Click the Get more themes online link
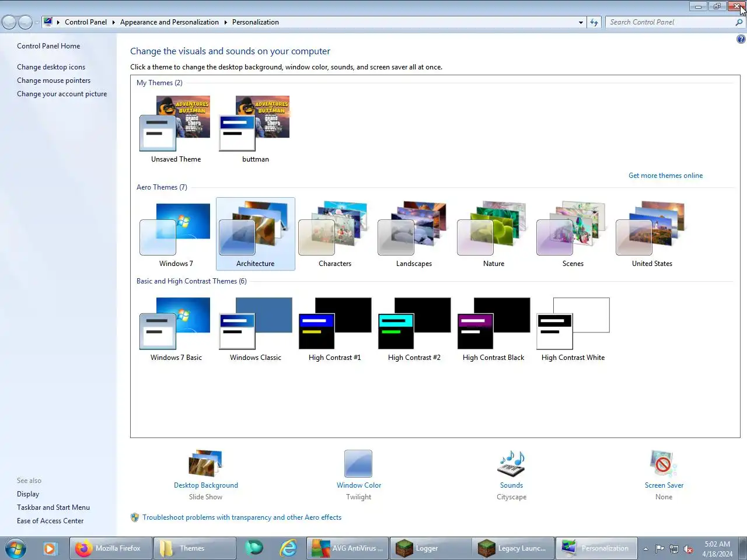This screenshot has height=560, width=747. click(665, 176)
